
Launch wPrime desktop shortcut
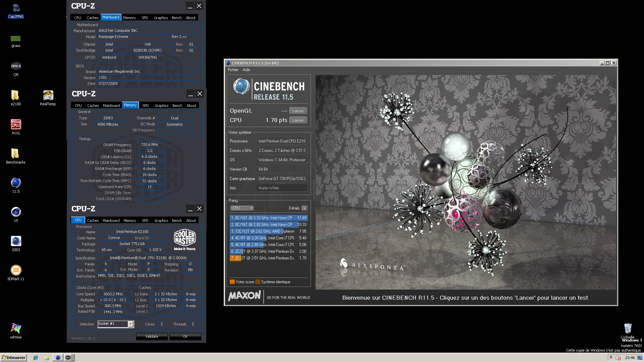pyautogui.click(x=16, y=331)
